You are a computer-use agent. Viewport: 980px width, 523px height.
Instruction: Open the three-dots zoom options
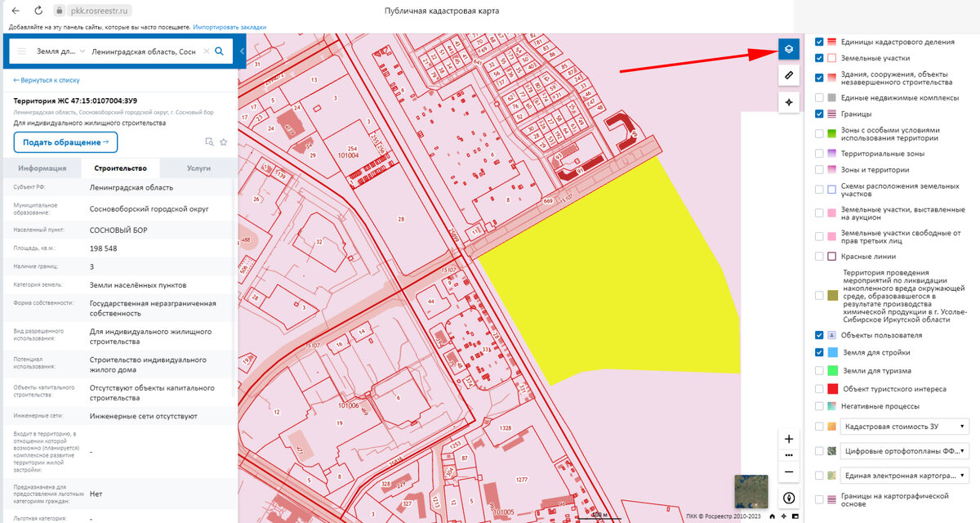(x=789, y=455)
